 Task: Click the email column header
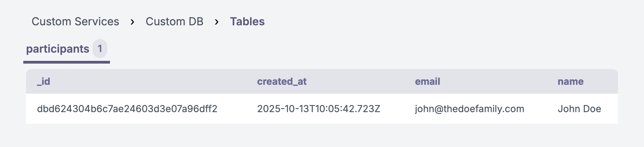(427, 81)
